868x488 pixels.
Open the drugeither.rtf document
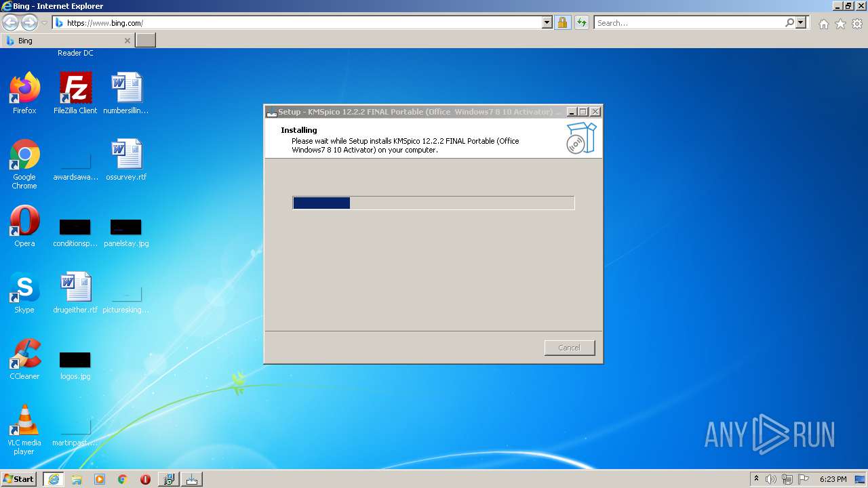(75, 293)
